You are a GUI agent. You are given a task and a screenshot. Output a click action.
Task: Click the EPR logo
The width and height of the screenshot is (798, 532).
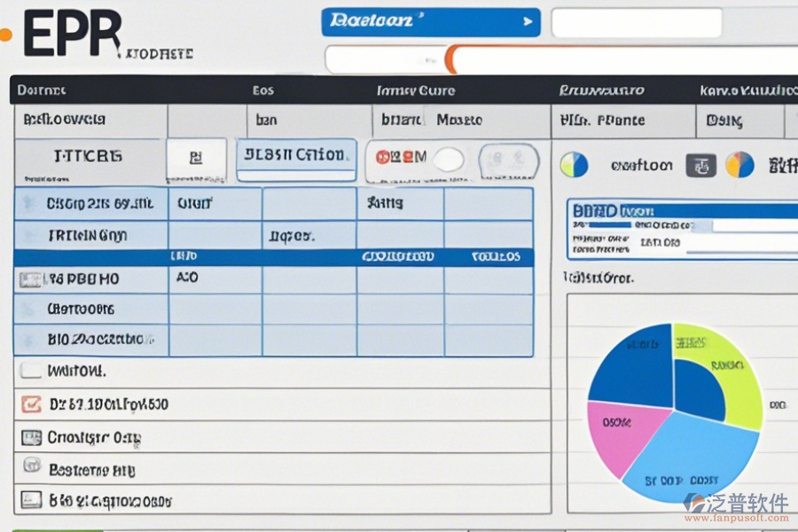coord(73,34)
